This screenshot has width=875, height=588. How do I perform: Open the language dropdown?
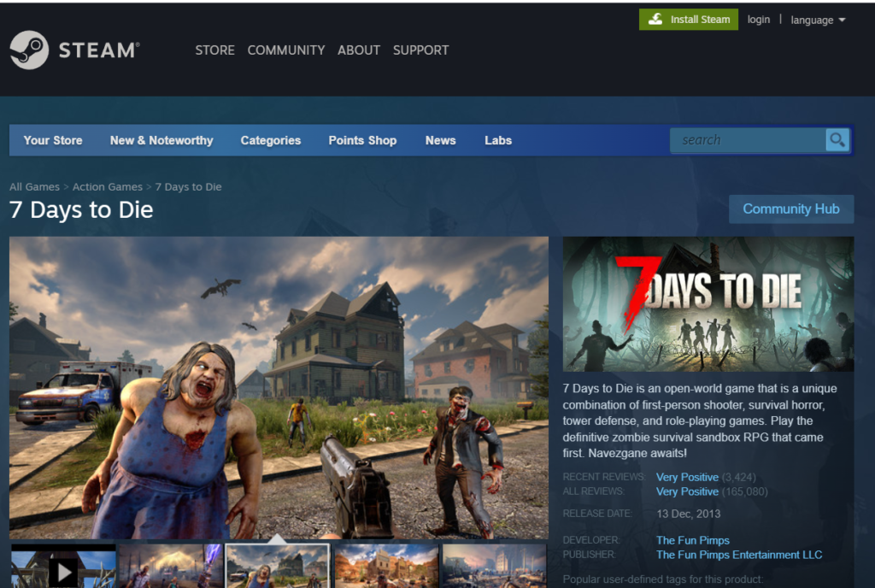818,20
